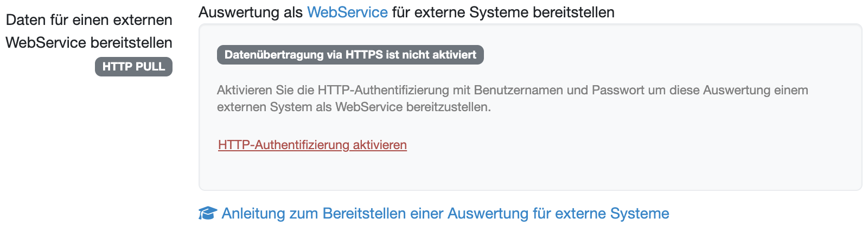
Task: Click the word 'PULL' in the left badge
Action: click(150, 67)
